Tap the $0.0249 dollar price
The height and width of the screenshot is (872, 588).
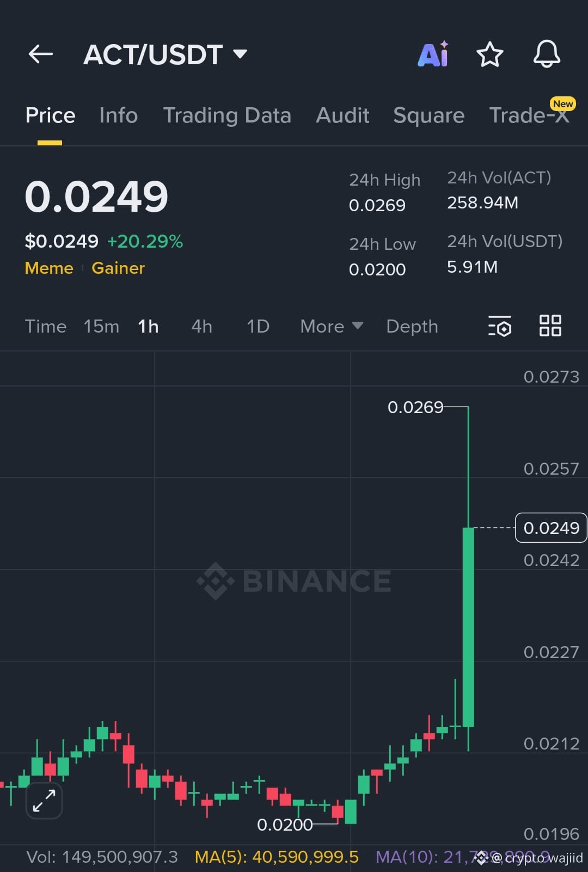click(x=62, y=241)
